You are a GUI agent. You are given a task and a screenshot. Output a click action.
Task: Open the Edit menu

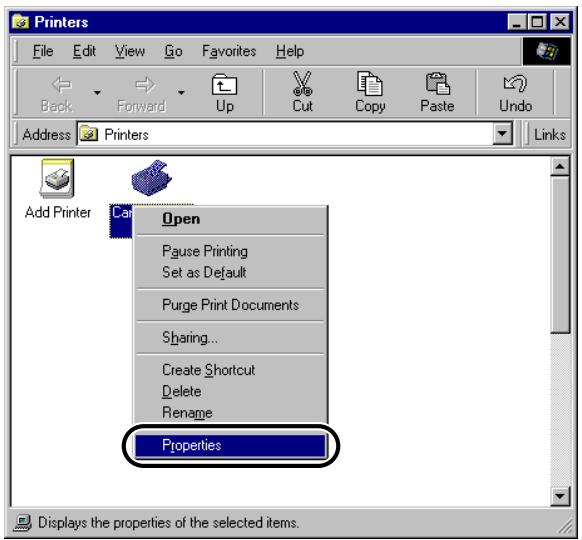(x=84, y=51)
